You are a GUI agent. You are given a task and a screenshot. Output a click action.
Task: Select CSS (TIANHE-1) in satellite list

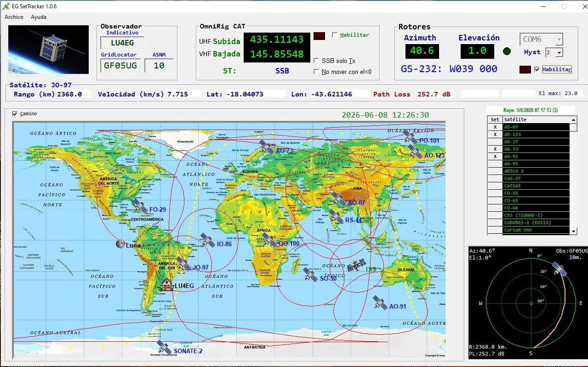pyautogui.click(x=536, y=215)
